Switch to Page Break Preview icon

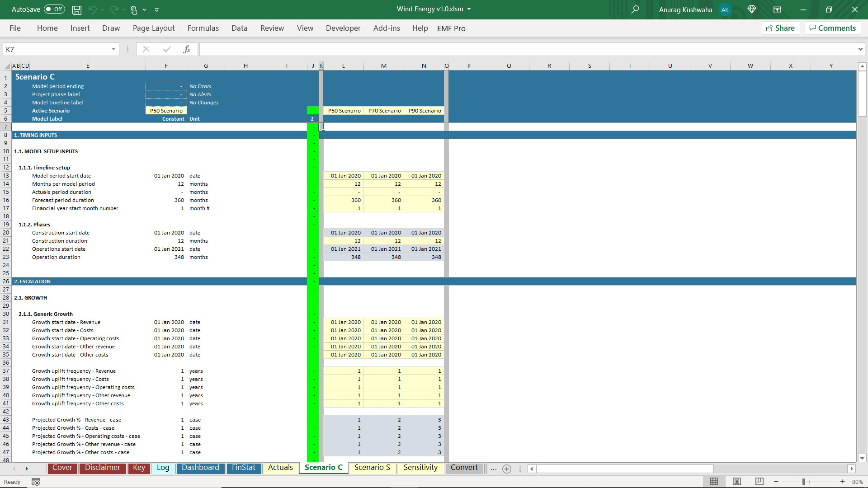click(759, 482)
